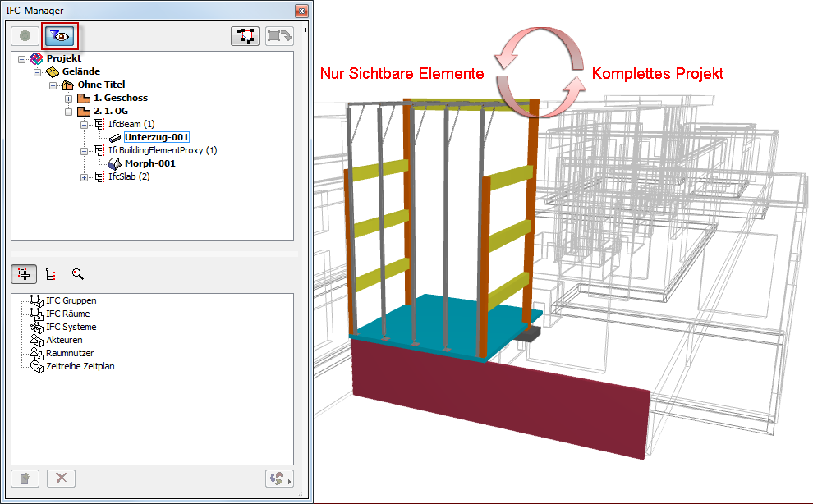The height and width of the screenshot is (504, 813).
Task: Expand the 1. Geschoss story node
Action: 68,99
